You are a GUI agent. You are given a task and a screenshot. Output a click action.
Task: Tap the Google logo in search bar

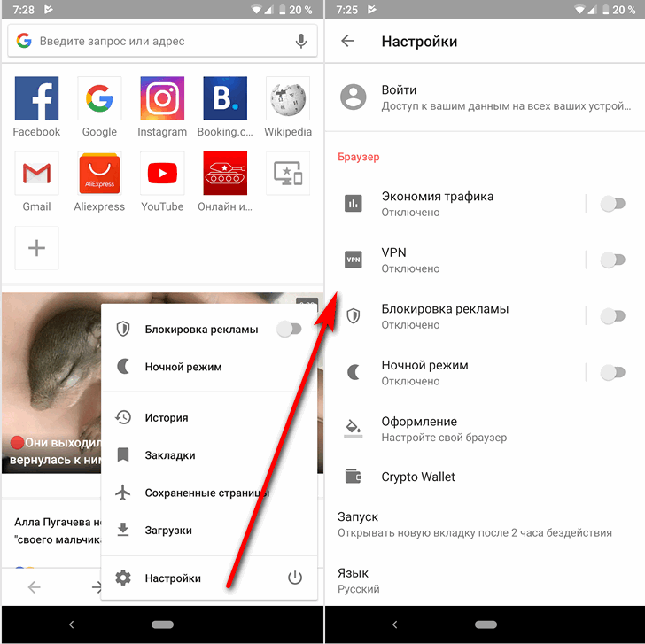pyautogui.click(x=24, y=41)
